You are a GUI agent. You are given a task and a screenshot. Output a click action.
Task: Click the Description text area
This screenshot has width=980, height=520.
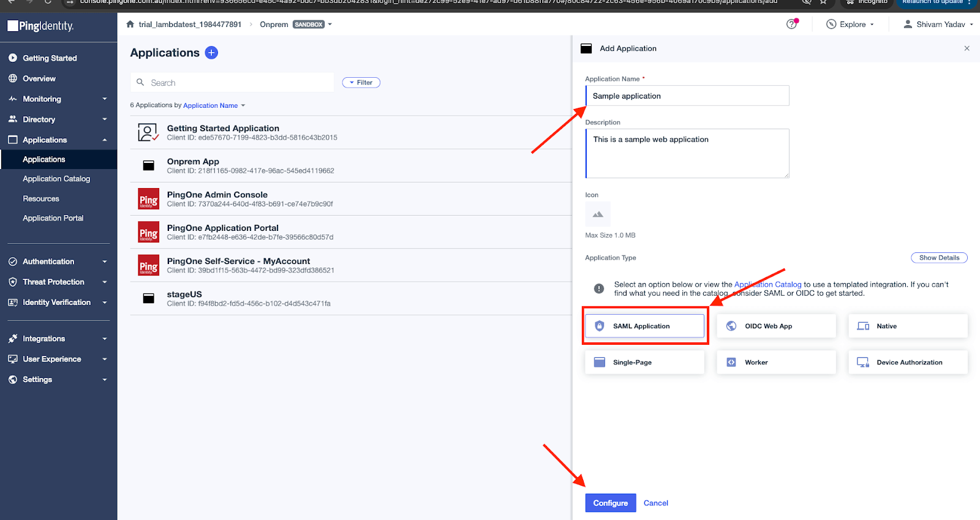687,153
